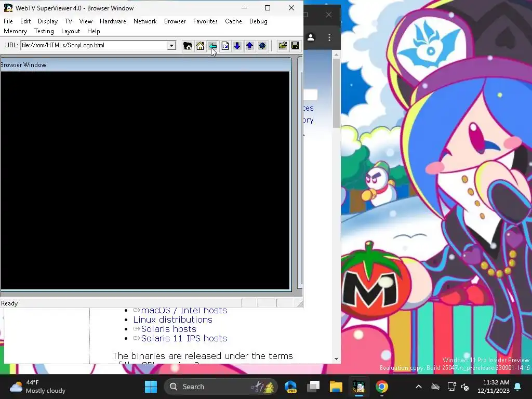Viewport: 532px width, 399px height.
Task: Click the OneDrive cloud tray icon
Action: [x=435, y=387]
